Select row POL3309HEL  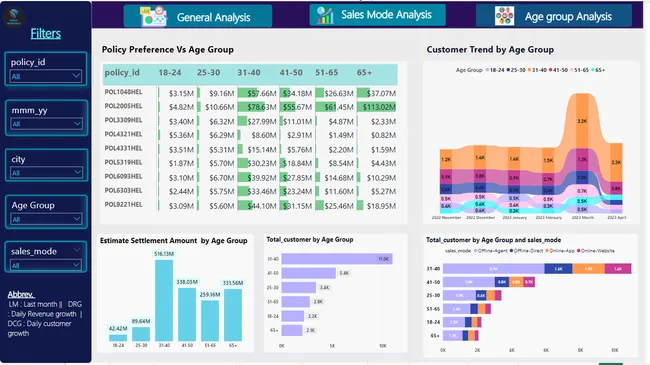click(x=123, y=120)
